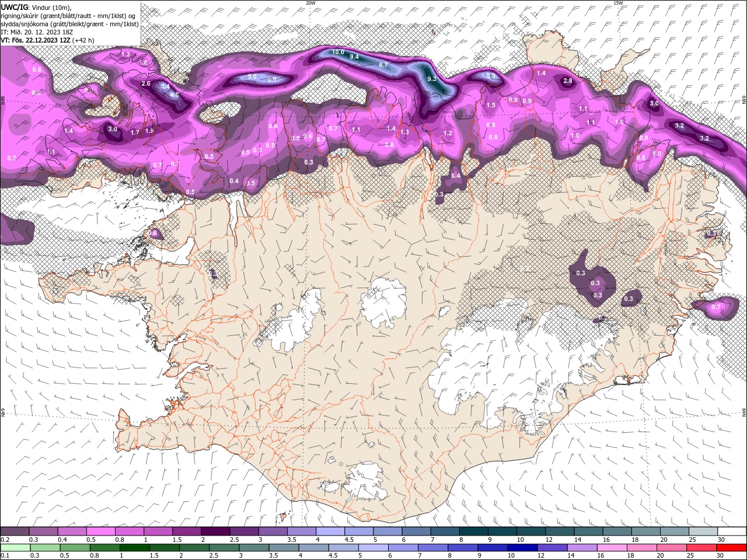Click the 2.6 precipitation value on the map
The width and height of the screenshot is (747, 560).
point(146,83)
